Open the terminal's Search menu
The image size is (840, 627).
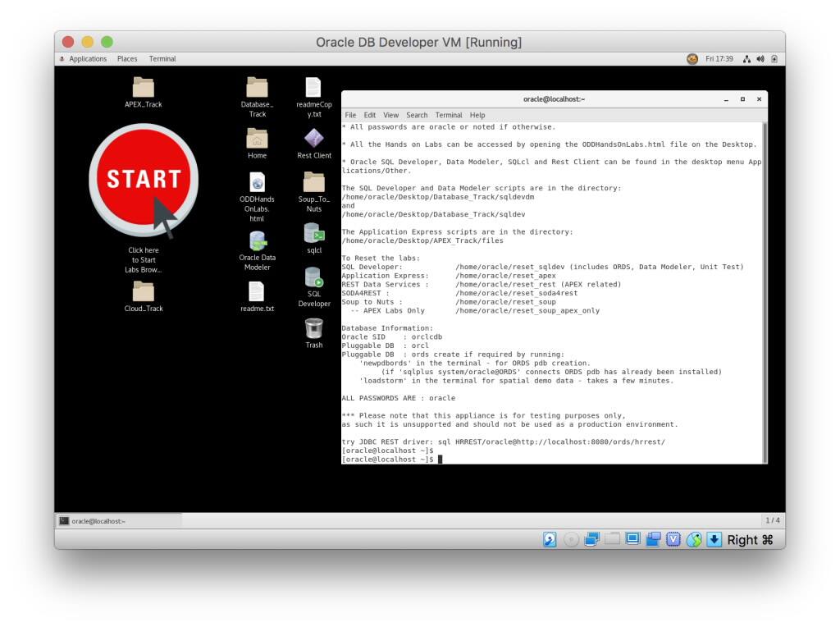coord(417,116)
